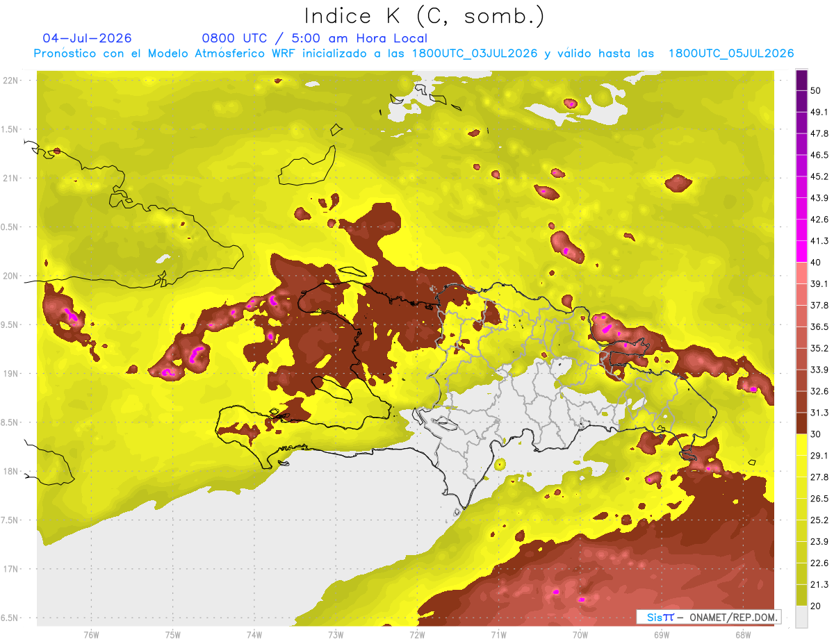The width and height of the screenshot is (834, 644).
Task: Click the 'Indice K (C, somb.)' map title
Action: click(x=424, y=16)
